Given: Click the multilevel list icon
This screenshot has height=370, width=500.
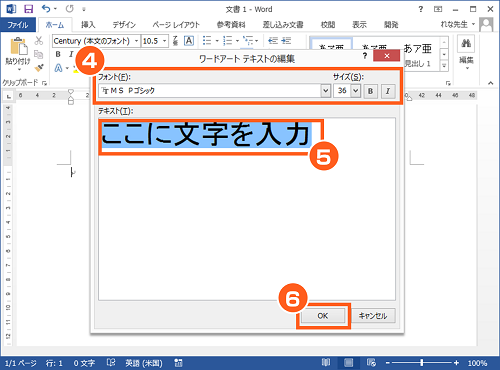Looking at the screenshot, I should coord(248,41).
